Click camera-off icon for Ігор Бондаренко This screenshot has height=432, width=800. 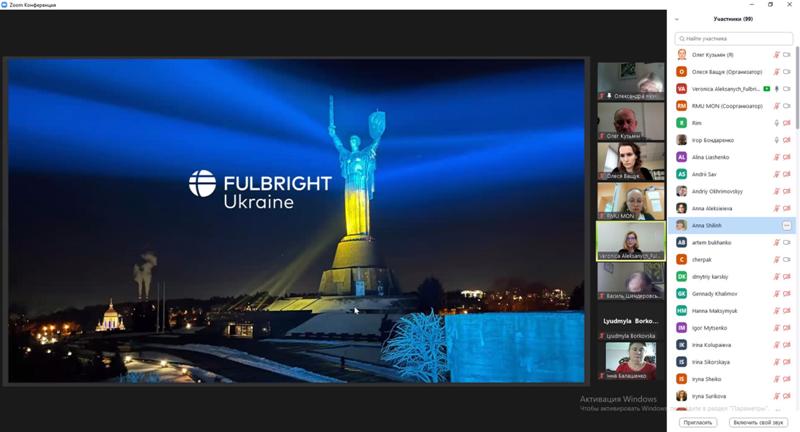(787, 140)
